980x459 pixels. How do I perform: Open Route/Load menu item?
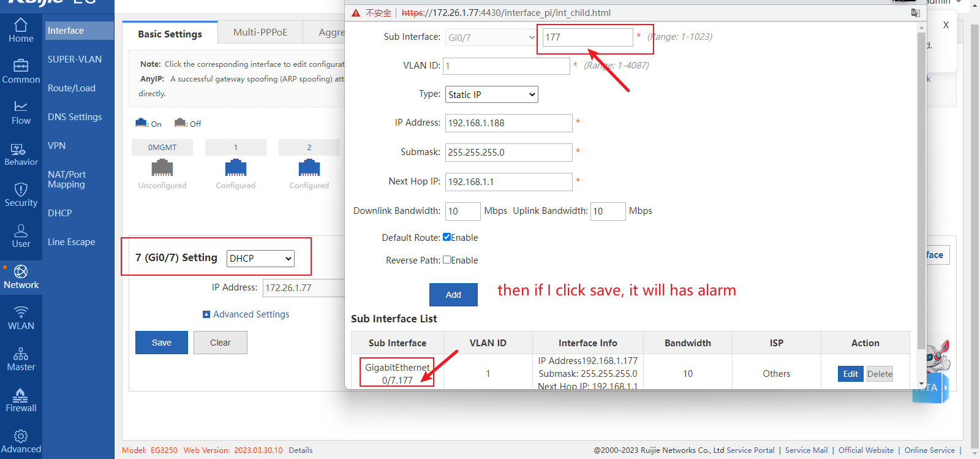click(72, 88)
